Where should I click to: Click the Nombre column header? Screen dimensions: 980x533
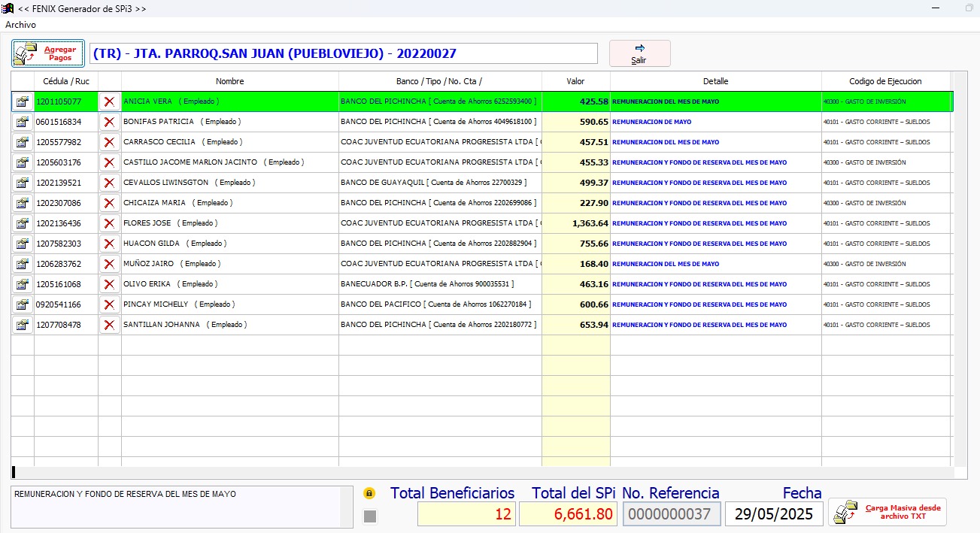229,81
